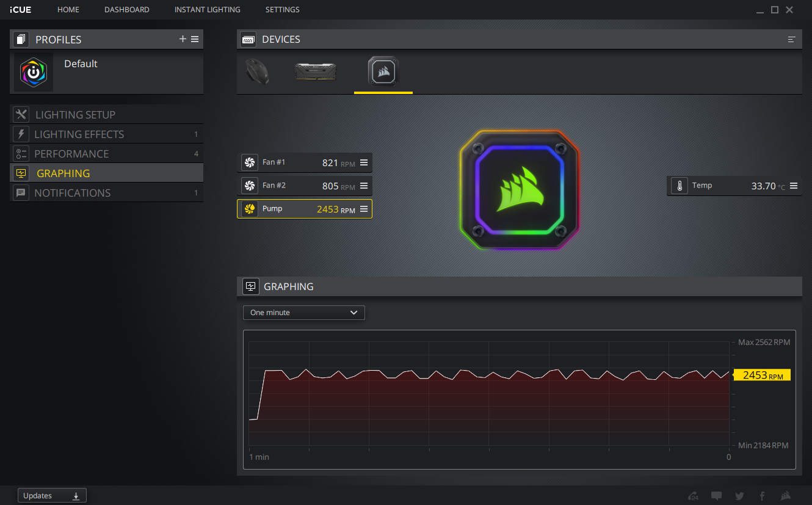Click the Devices keyboard icon
The height and width of the screenshot is (505, 812).
248,39
